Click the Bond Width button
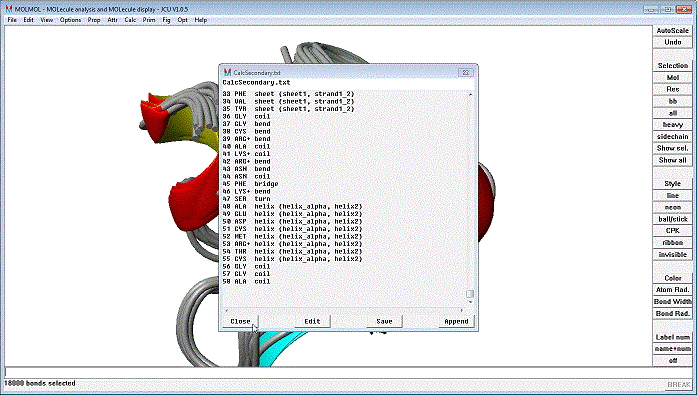This screenshot has width=697, height=395. tap(673, 302)
